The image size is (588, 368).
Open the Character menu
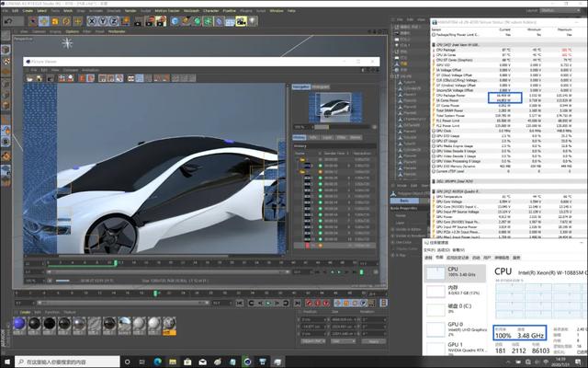pyautogui.click(x=211, y=11)
